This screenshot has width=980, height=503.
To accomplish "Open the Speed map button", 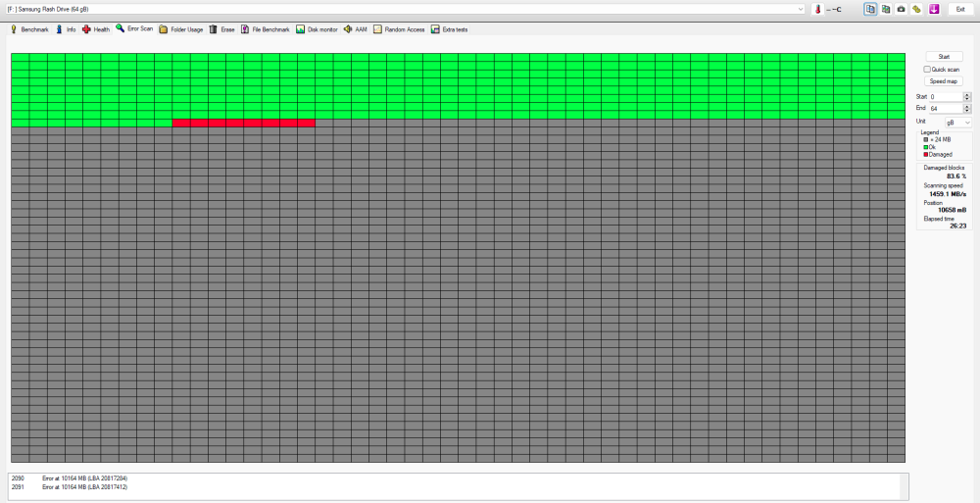I will point(944,81).
